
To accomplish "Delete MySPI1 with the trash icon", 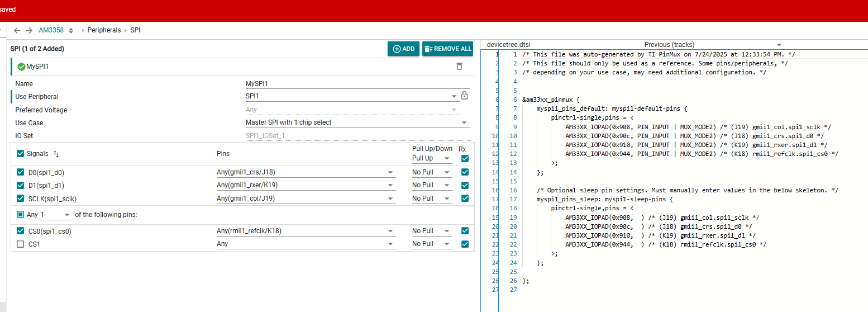I will click(x=459, y=67).
